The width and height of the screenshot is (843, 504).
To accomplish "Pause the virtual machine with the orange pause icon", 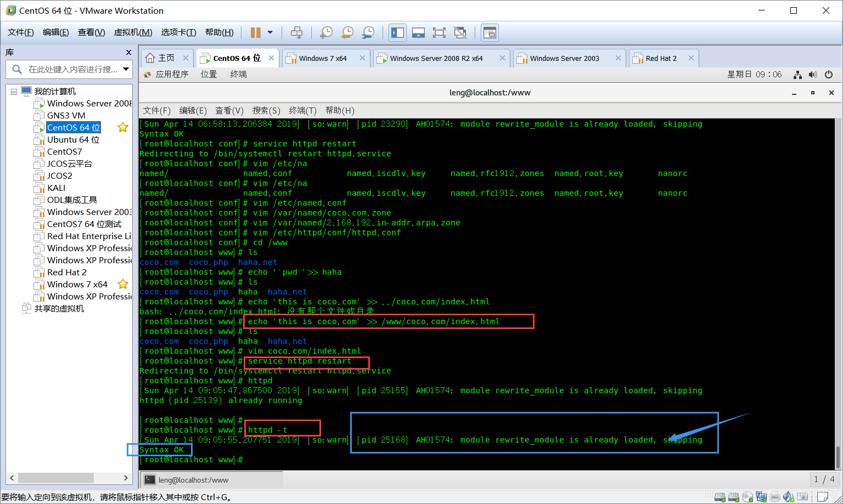I will coord(255,32).
